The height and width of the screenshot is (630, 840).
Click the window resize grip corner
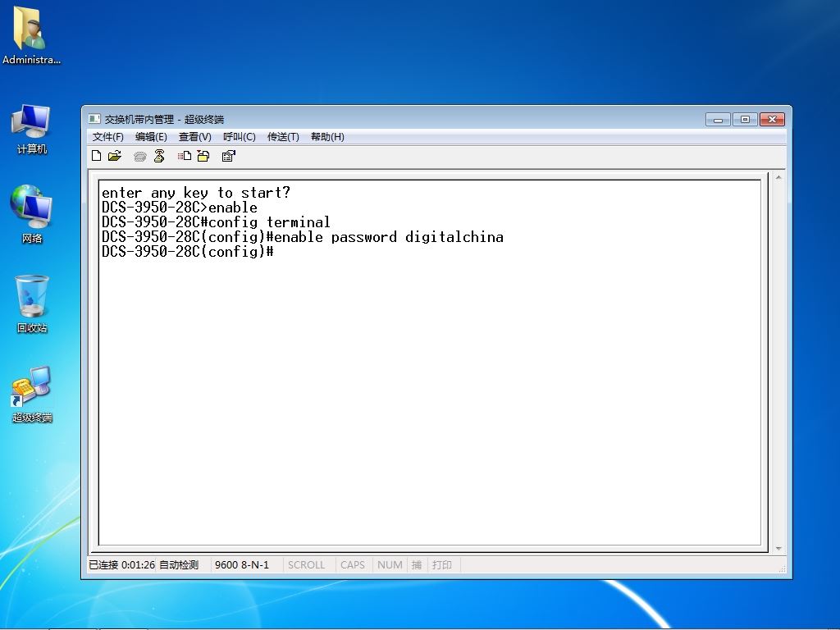coord(782,569)
